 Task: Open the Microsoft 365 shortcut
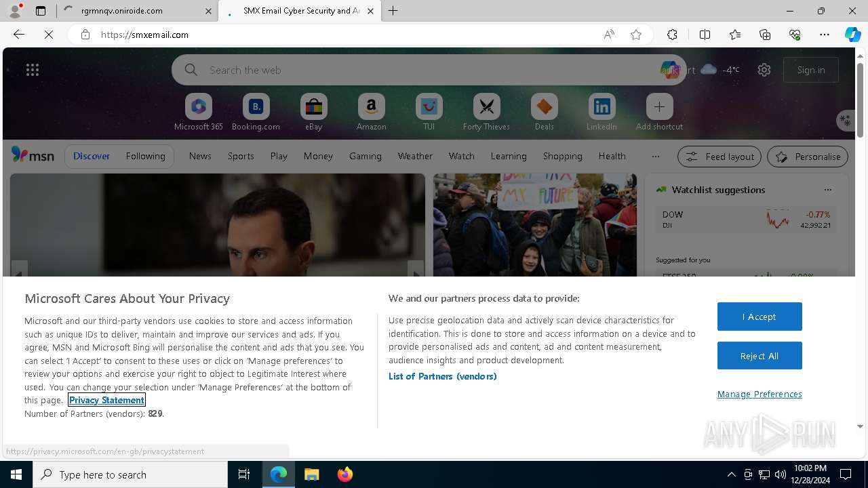click(x=198, y=112)
